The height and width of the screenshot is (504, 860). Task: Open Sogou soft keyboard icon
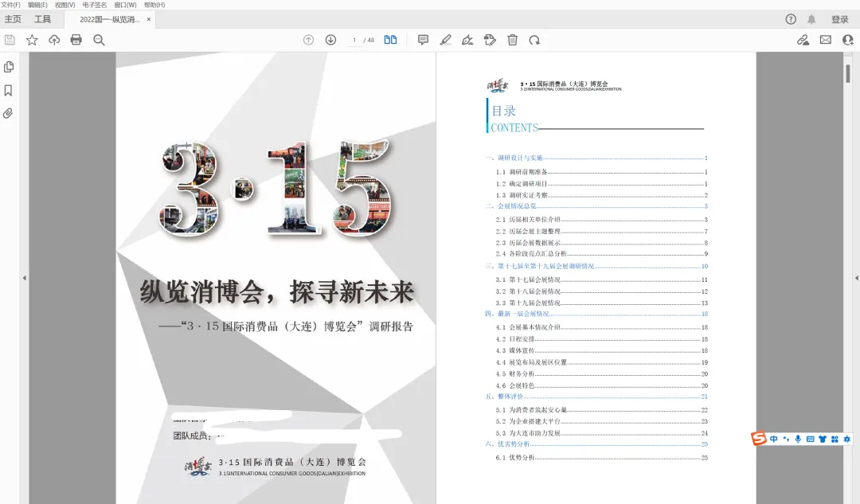810,439
